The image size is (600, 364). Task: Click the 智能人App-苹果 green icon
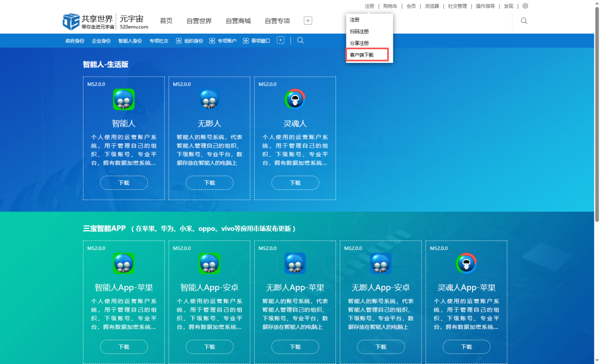[124, 264]
